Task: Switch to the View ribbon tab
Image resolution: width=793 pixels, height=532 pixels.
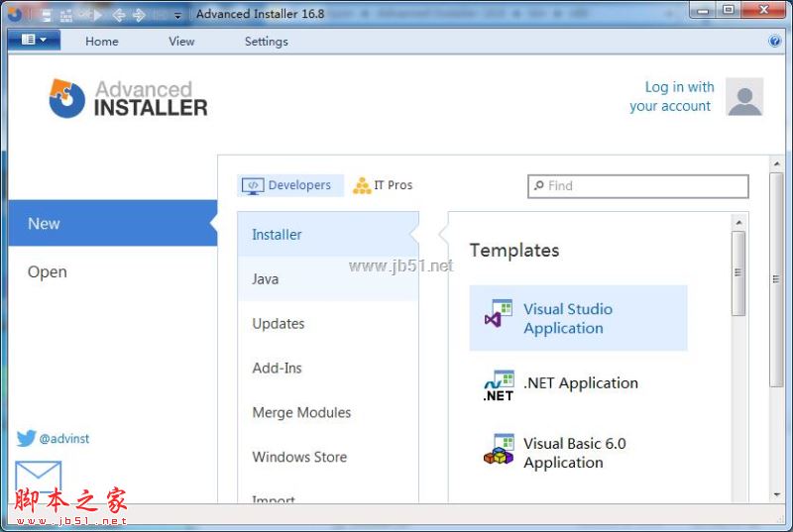Action: tap(181, 42)
